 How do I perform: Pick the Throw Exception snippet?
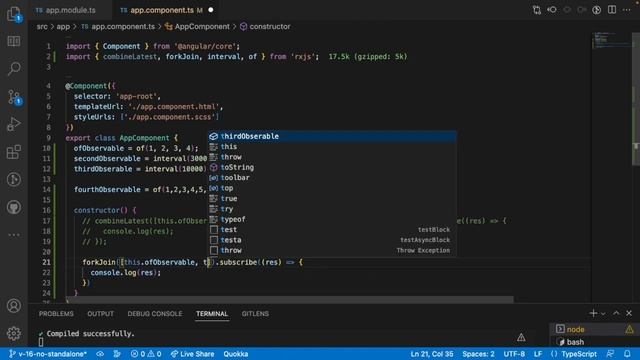click(332, 251)
